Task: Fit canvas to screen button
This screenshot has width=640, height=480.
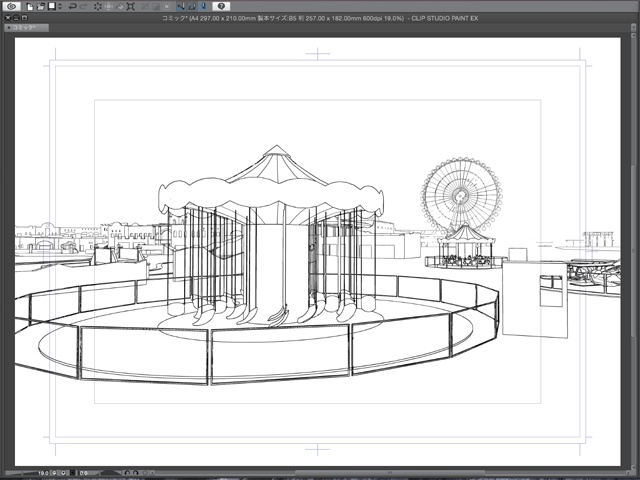Action: pyautogui.click(x=73, y=473)
